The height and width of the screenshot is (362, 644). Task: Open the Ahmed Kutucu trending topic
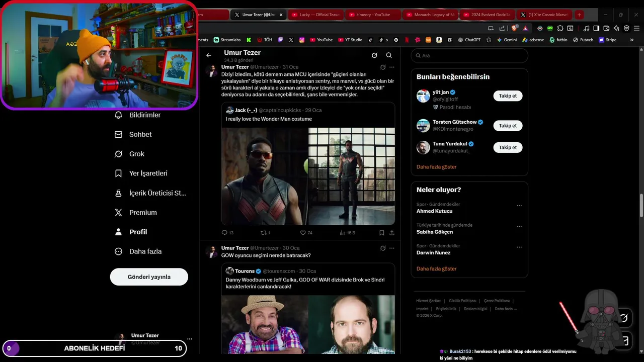click(x=434, y=211)
